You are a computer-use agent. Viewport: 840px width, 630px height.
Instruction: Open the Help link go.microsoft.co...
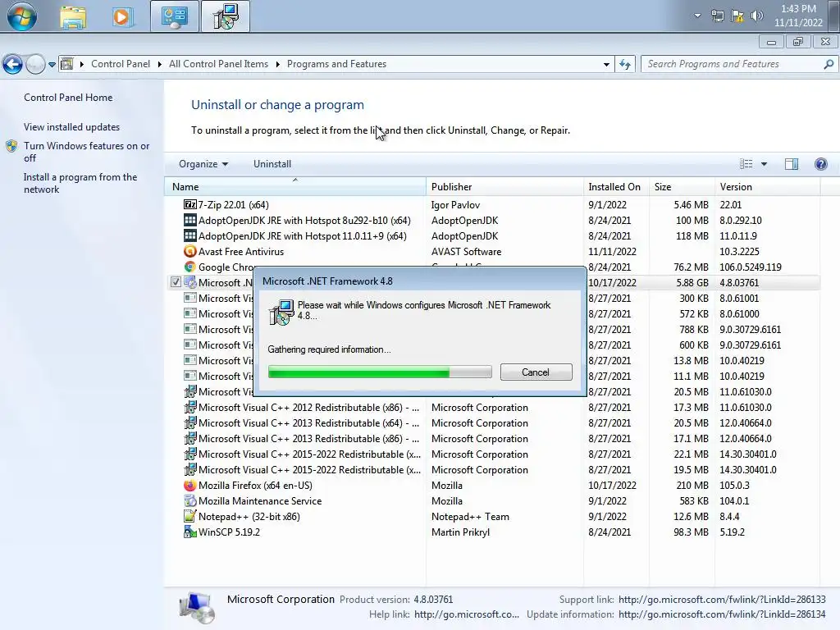coord(467,614)
